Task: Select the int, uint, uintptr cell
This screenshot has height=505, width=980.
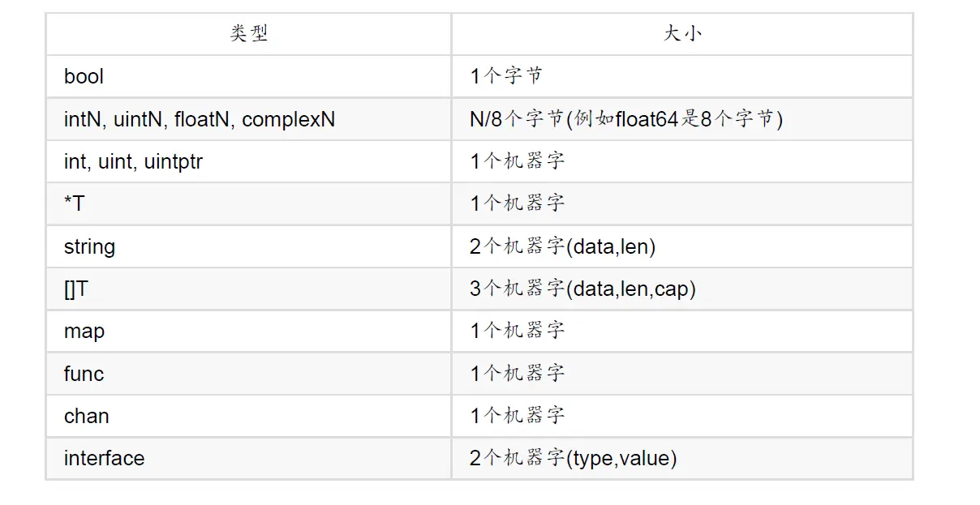Action: click(133, 162)
